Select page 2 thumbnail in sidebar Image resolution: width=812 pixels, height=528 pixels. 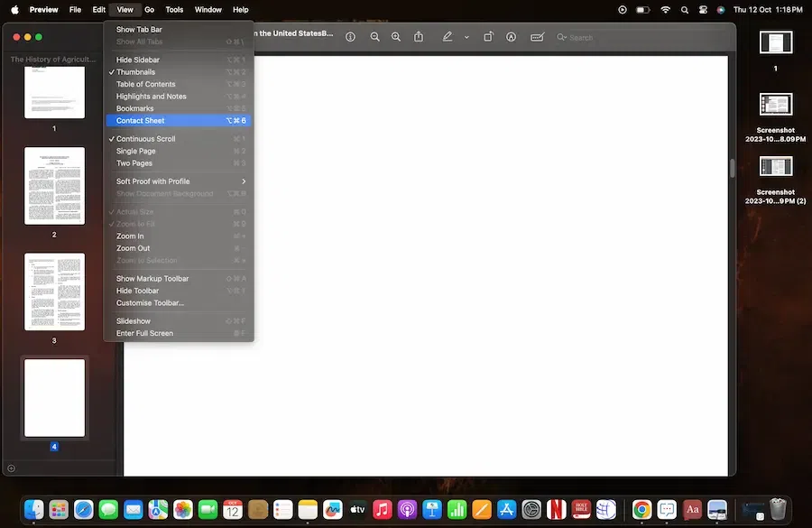click(54, 186)
